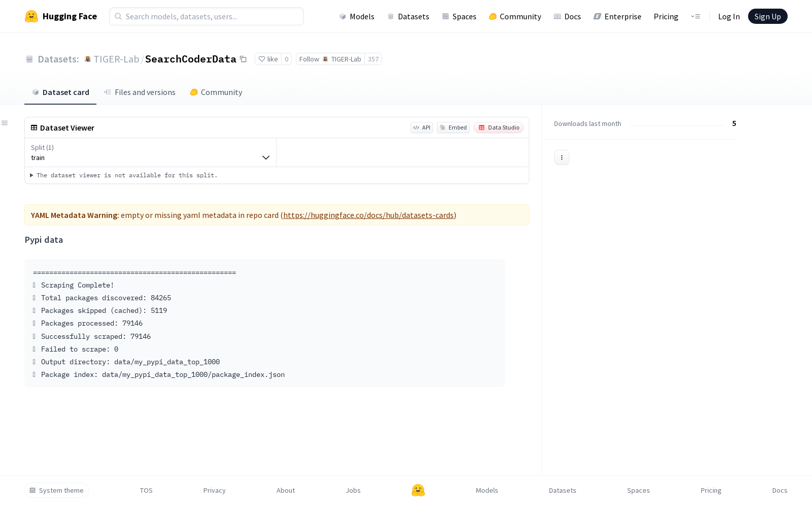
Task: Toggle the left sidebar hamburger icon
Action: click(x=5, y=123)
